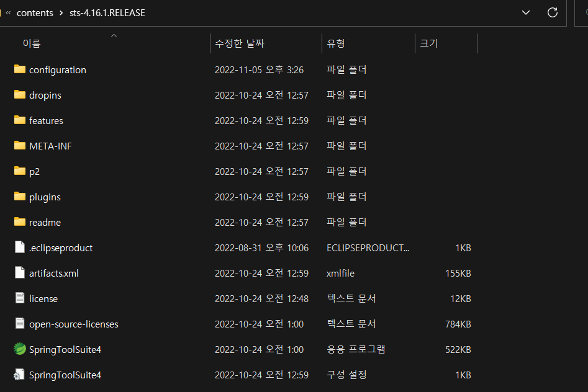Image resolution: width=588 pixels, height=392 pixels.
Task: Click the artifacts.xml file icon
Action: (x=19, y=272)
